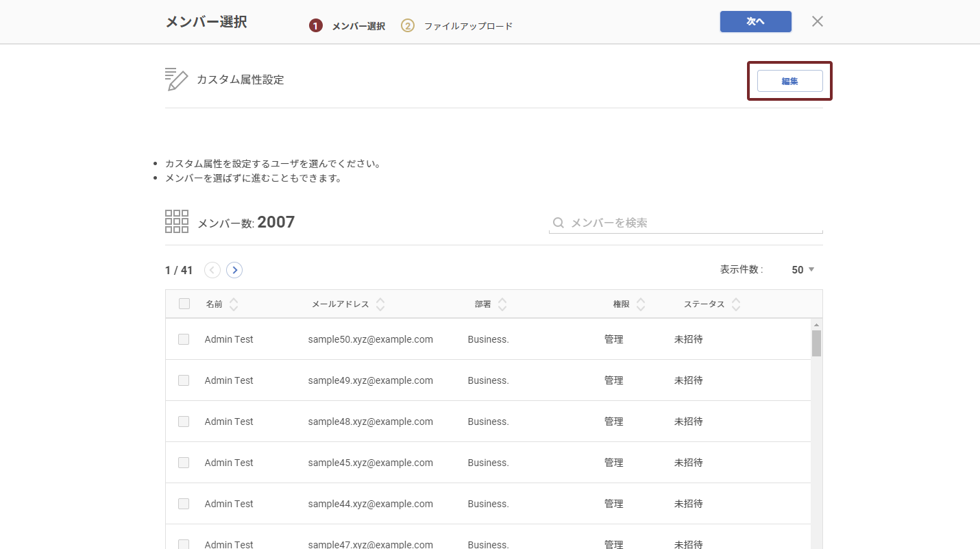Click 管理 in the sample48 row
The height and width of the screenshot is (549, 980).
tap(613, 422)
